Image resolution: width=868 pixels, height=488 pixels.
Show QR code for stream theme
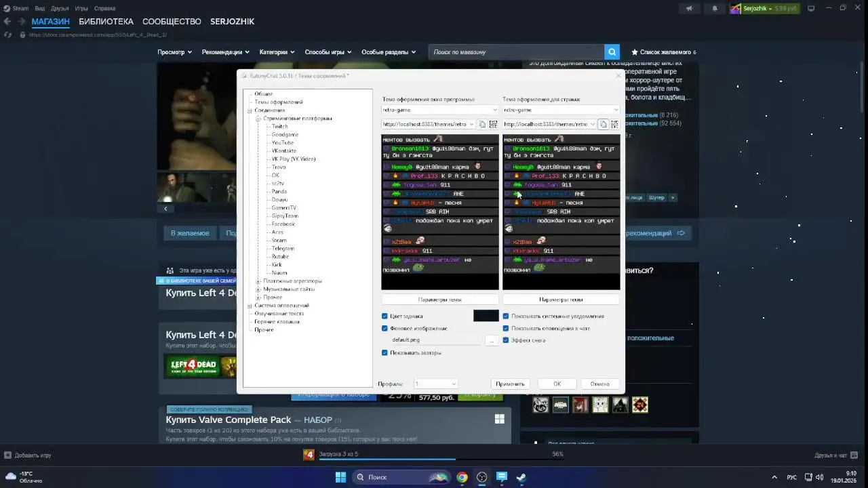614,124
